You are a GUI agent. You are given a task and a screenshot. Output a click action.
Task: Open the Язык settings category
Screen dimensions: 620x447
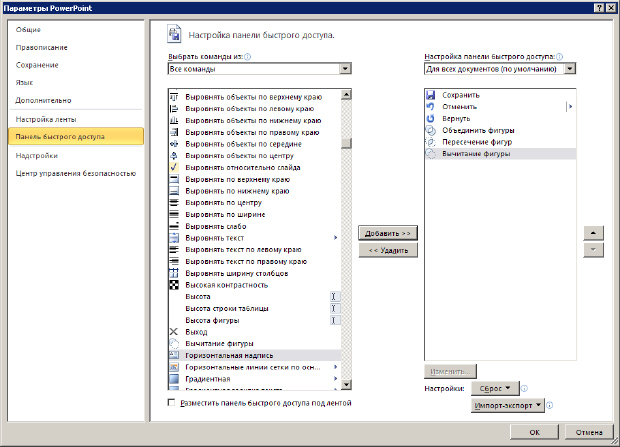pos(76,83)
